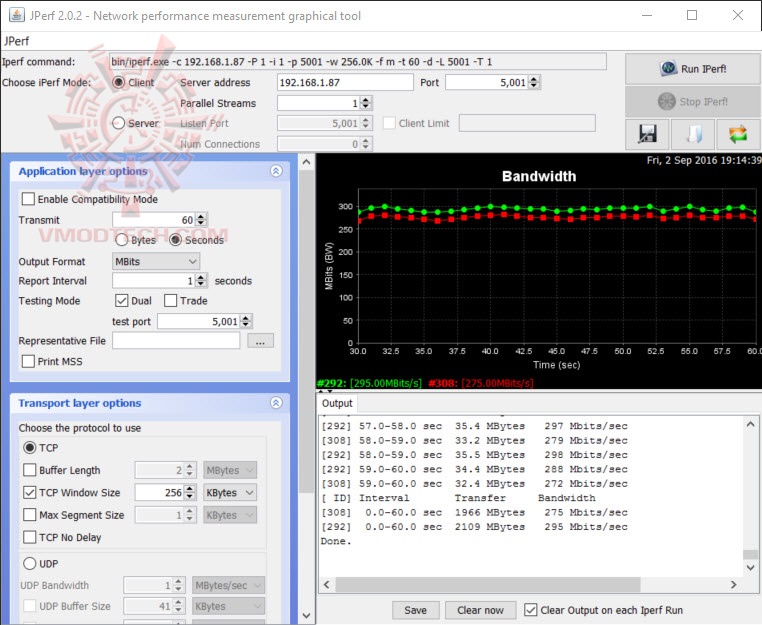Click the Transmit value stepper

point(201,220)
